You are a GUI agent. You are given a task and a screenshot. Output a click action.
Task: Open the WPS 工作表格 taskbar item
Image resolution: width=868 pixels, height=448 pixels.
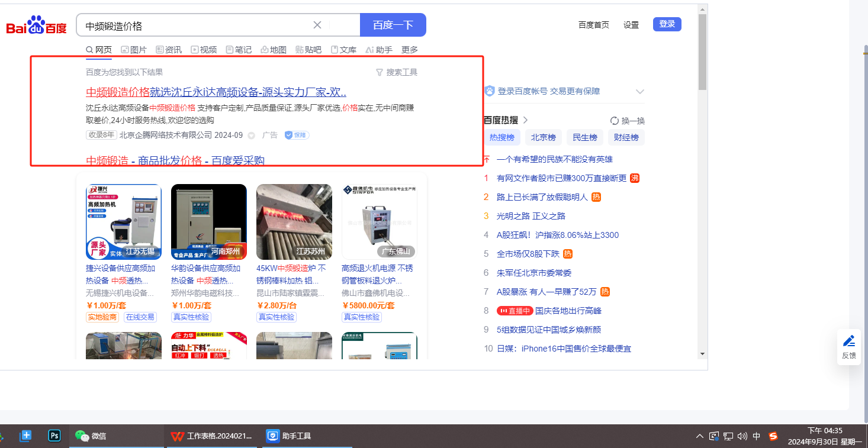coord(211,436)
